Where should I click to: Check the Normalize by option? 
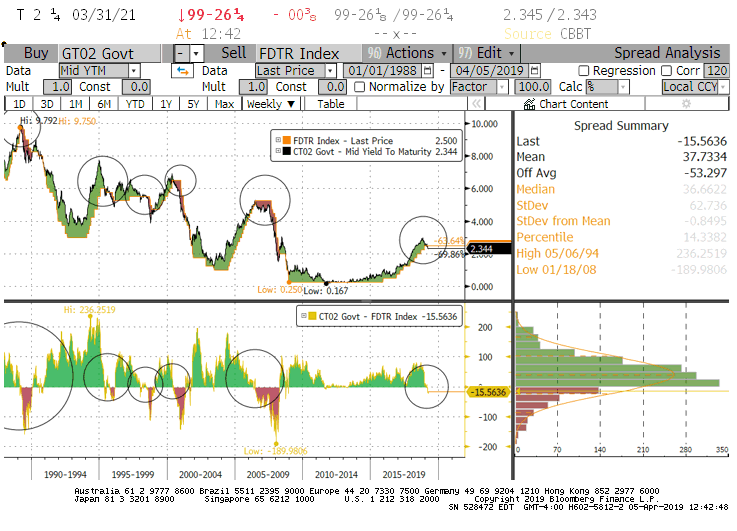point(360,87)
